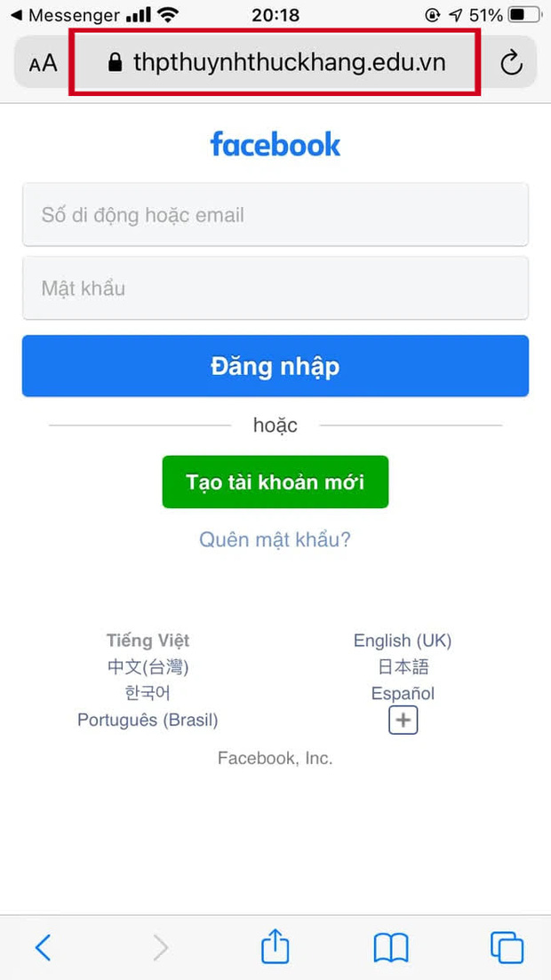Tap the thpthuynhthuckhang.edu.vn address bar
This screenshot has height=980, width=551.
[x=289, y=62]
